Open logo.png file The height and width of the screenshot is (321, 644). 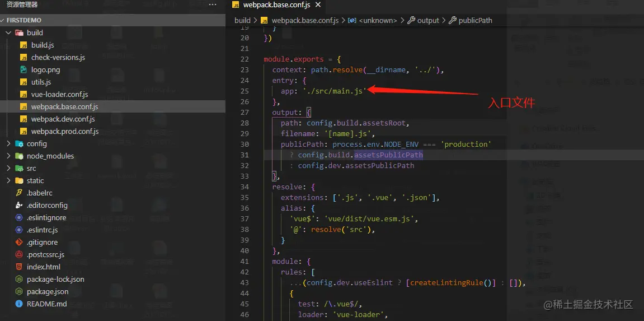(x=45, y=69)
